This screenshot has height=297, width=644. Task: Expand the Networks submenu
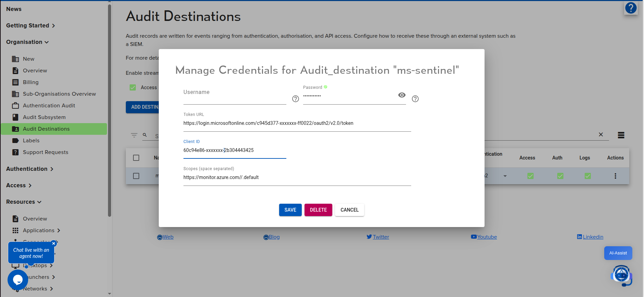click(51, 289)
